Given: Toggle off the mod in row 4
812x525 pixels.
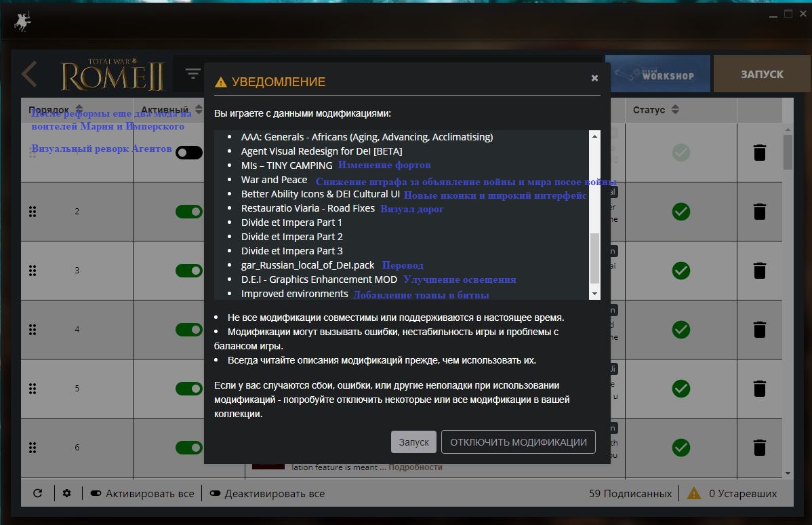Looking at the screenshot, I should [x=189, y=330].
